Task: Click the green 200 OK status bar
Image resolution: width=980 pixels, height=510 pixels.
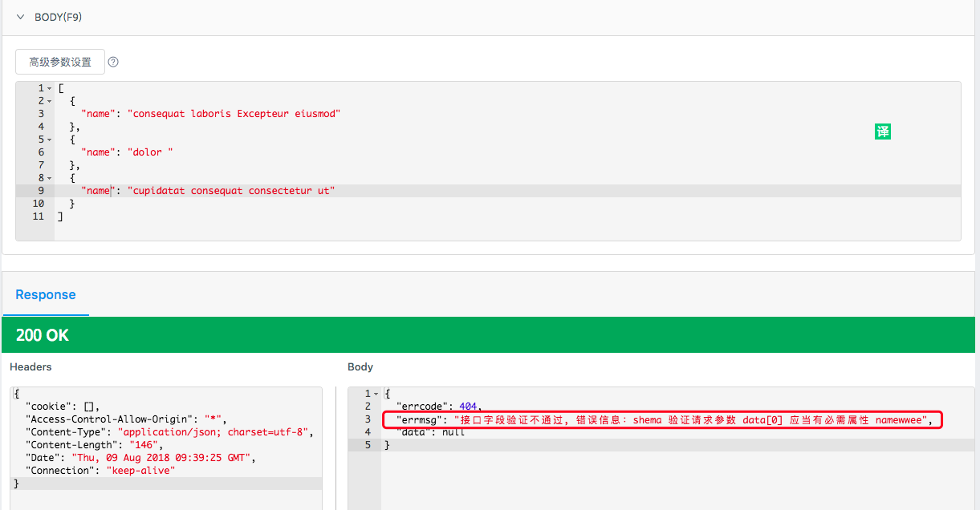Action: (x=488, y=335)
